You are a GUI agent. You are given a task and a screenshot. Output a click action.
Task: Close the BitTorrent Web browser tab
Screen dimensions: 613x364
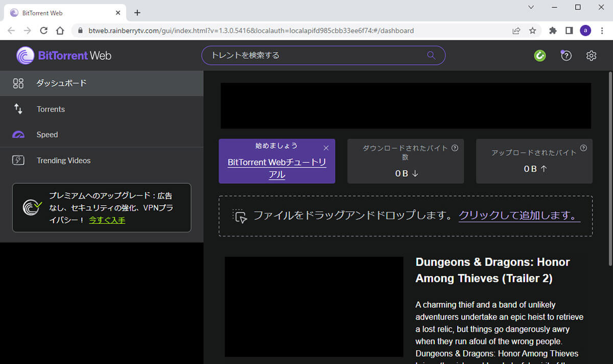[x=118, y=13]
